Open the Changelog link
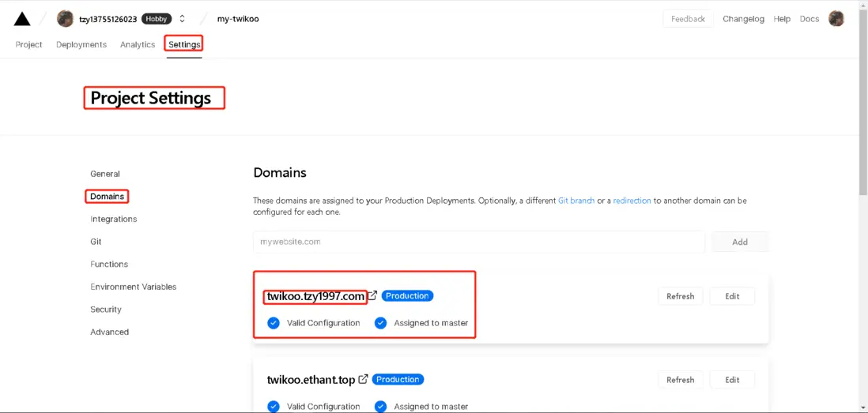The height and width of the screenshot is (413, 868). [x=743, y=19]
